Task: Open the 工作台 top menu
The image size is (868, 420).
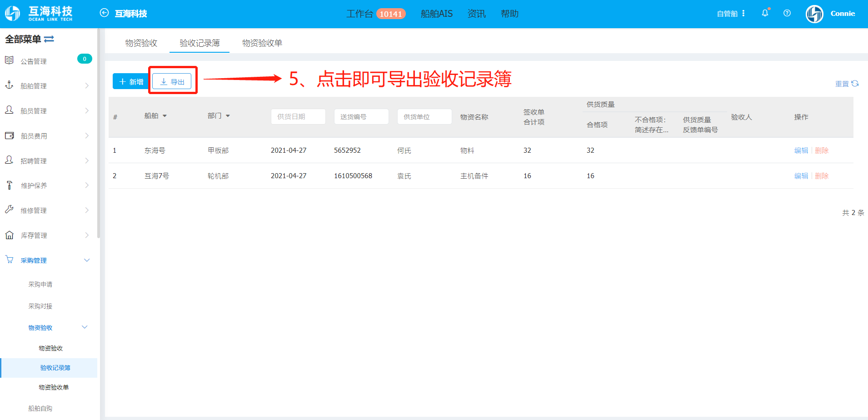Action: click(x=359, y=14)
